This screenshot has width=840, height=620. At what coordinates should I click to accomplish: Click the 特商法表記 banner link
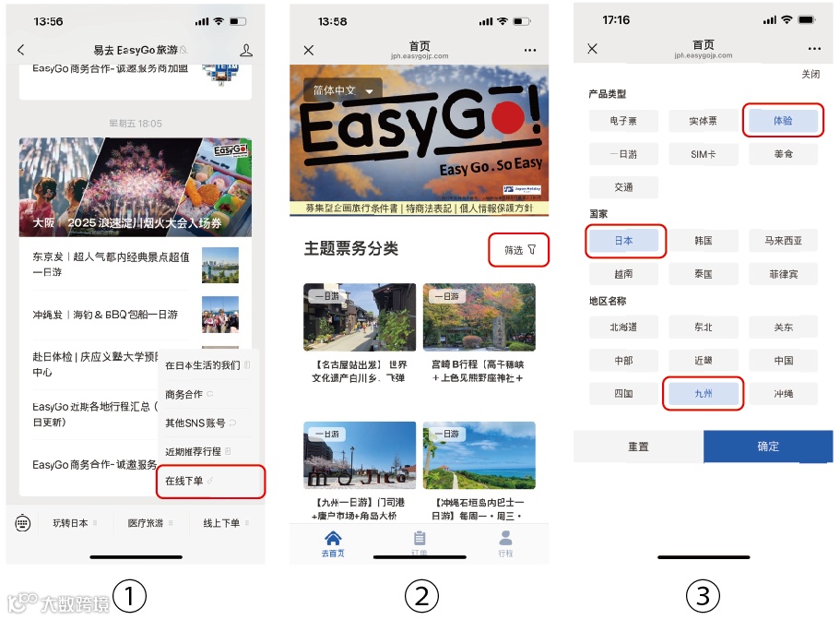point(428,209)
